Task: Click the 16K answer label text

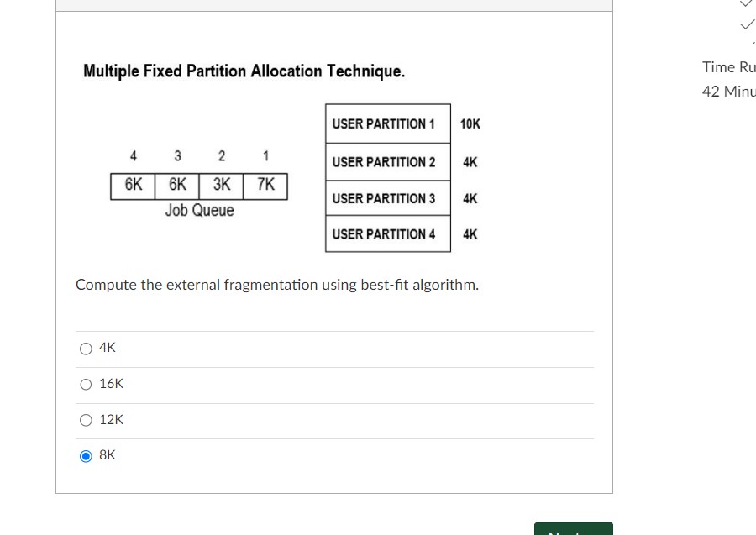Action: pos(112,384)
